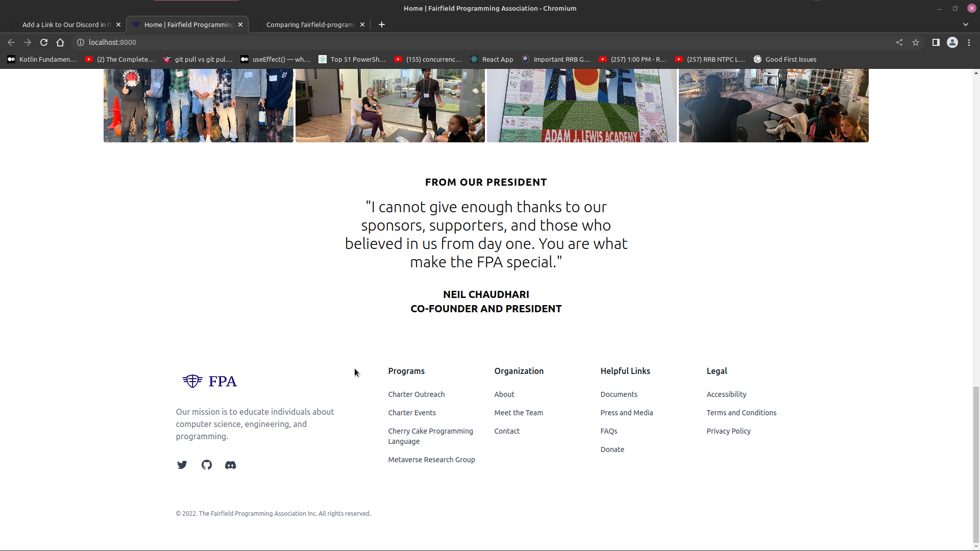The width and height of the screenshot is (980, 551).
Task: Click the living room presentation photo
Action: click(390, 106)
